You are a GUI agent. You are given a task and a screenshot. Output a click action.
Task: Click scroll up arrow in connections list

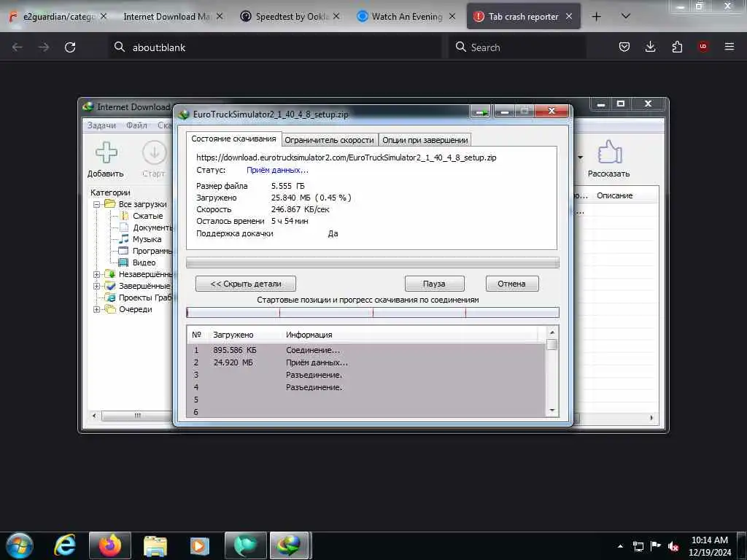click(x=552, y=332)
